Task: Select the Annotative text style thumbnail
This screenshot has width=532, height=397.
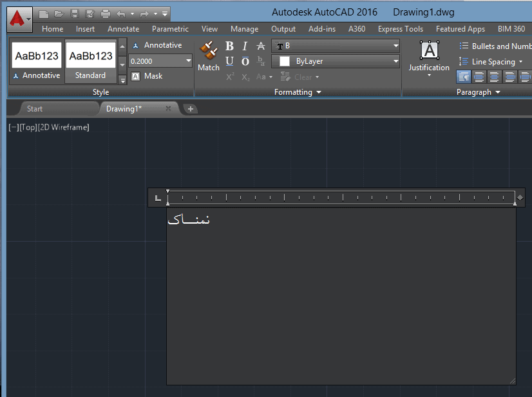Action: click(37, 61)
